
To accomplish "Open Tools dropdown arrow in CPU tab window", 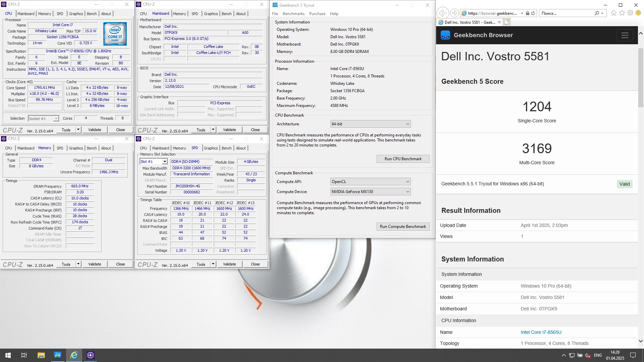I will (x=78, y=130).
